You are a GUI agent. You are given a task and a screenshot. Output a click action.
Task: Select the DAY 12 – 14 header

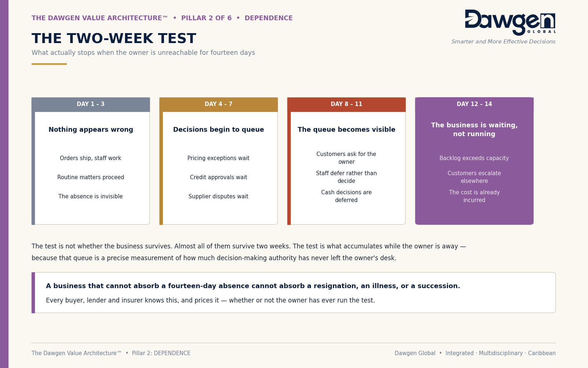[474, 105]
